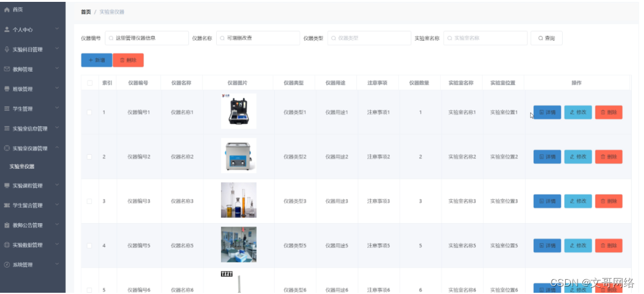Click the cell 注意事项3

378,201
